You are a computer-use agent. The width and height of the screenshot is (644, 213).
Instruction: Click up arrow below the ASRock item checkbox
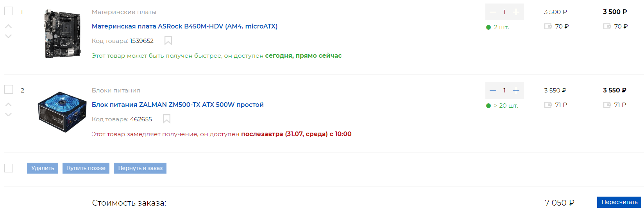(x=9, y=26)
